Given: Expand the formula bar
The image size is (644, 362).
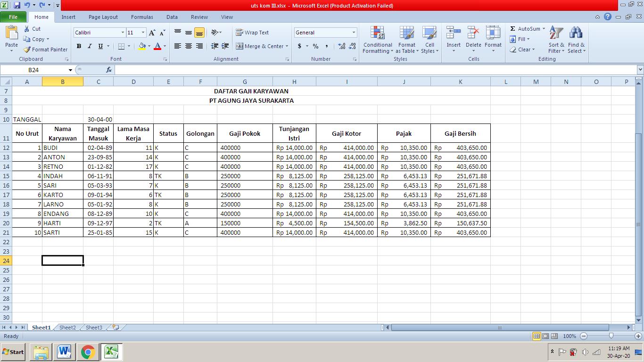Looking at the screenshot, I should point(640,70).
